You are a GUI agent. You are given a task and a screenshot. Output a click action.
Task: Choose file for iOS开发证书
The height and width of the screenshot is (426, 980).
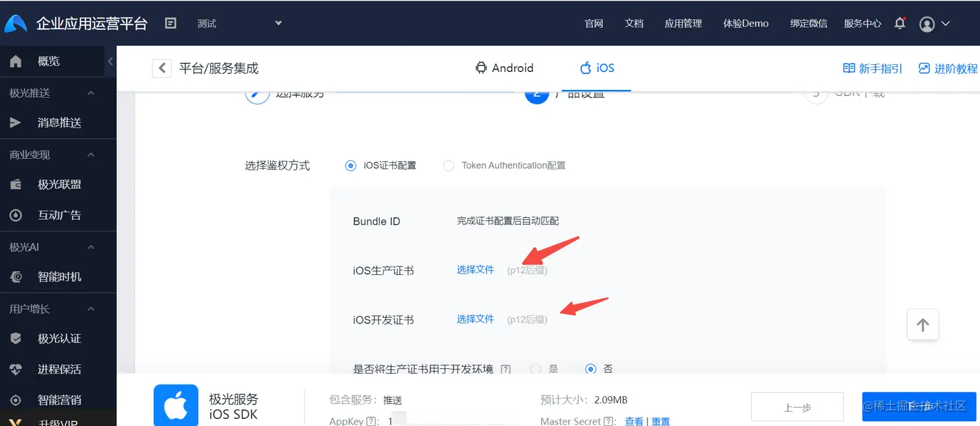coord(476,319)
